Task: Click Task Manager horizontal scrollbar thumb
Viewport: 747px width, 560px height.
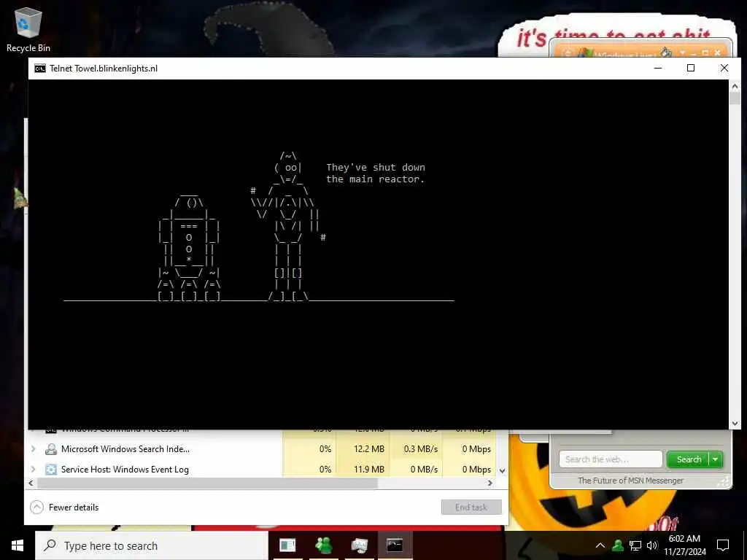Action: click(x=207, y=483)
